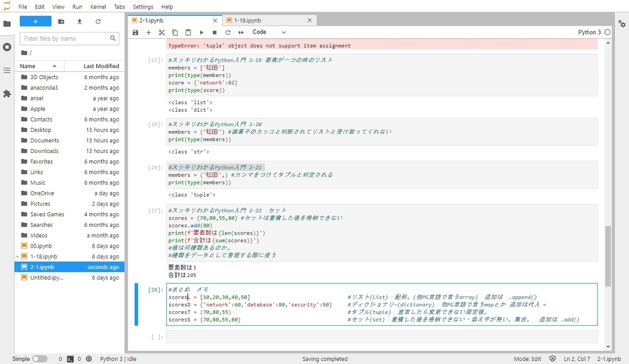Click the Upload Files icon
Viewport: 629px width, 364px height.
coord(80,21)
